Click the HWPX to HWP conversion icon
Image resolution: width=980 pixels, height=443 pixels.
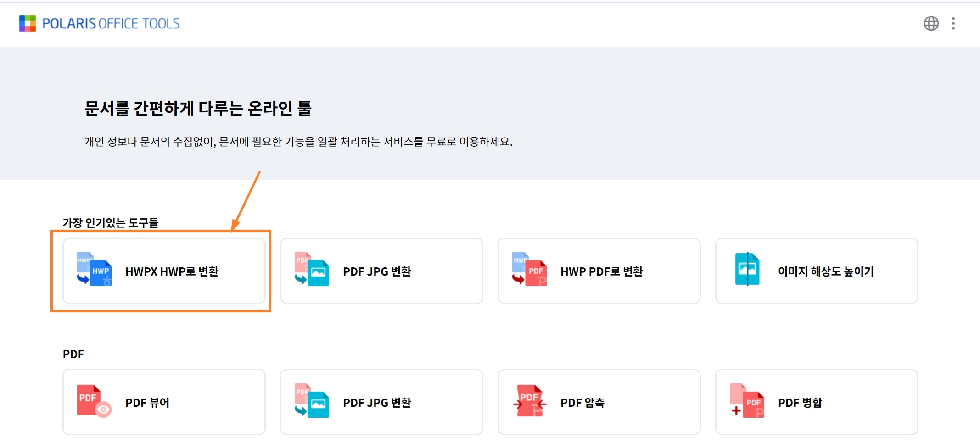tap(94, 269)
